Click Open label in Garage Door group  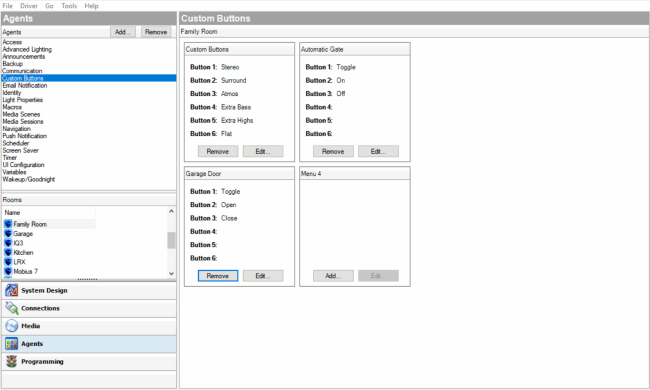click(228, 205)
